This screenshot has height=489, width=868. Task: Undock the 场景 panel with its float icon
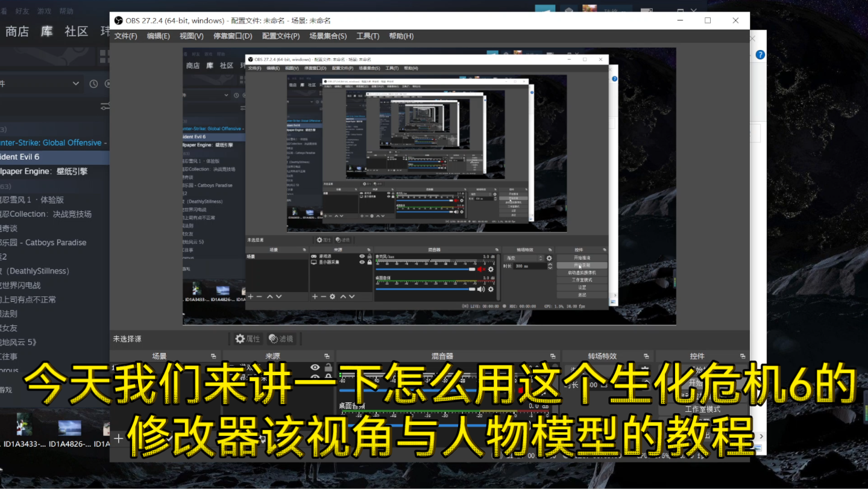pos(213,357)
